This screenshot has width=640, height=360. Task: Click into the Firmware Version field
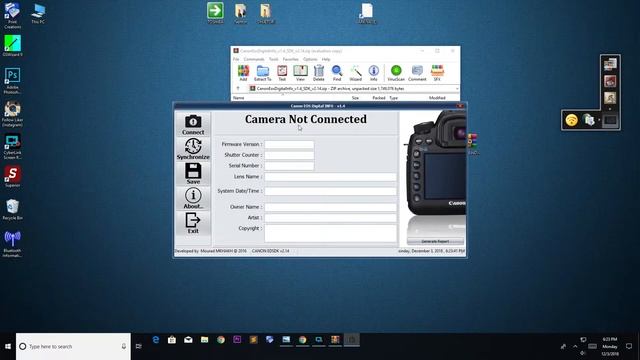click(x=289, y=144)
